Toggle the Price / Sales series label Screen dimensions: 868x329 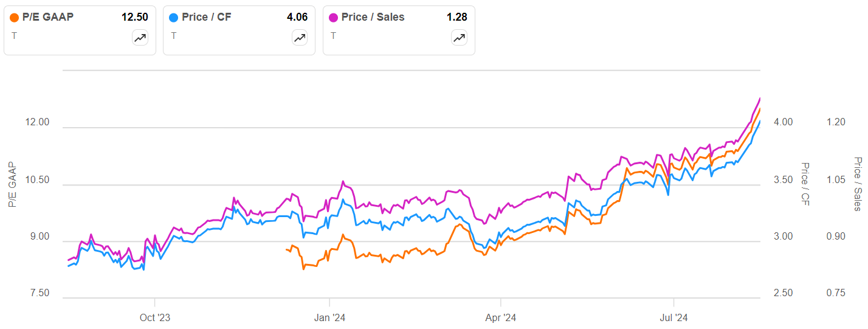373,17
